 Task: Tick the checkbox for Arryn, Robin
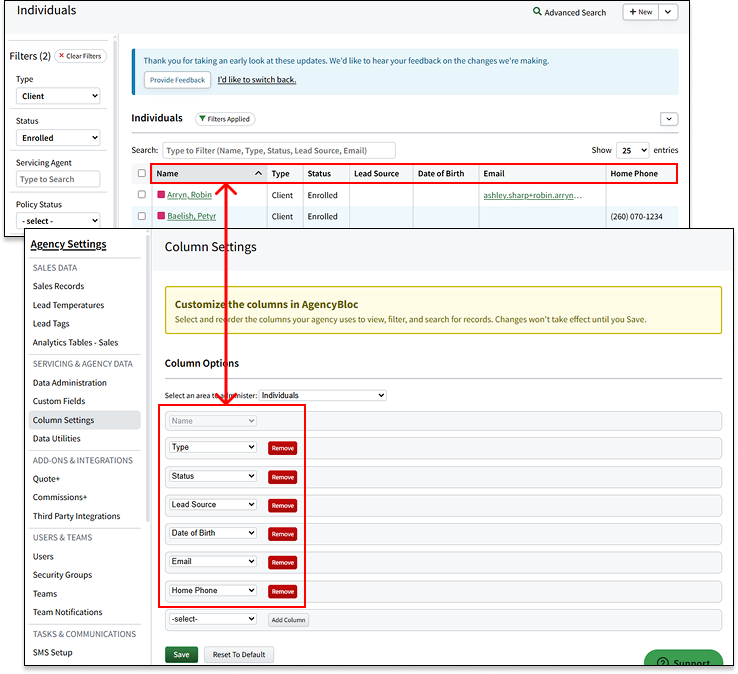pyautogui.click(x=142, y=194)
